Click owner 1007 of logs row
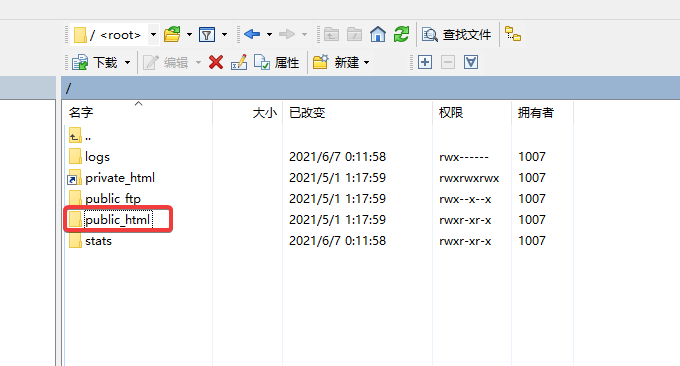 (532, 157)
